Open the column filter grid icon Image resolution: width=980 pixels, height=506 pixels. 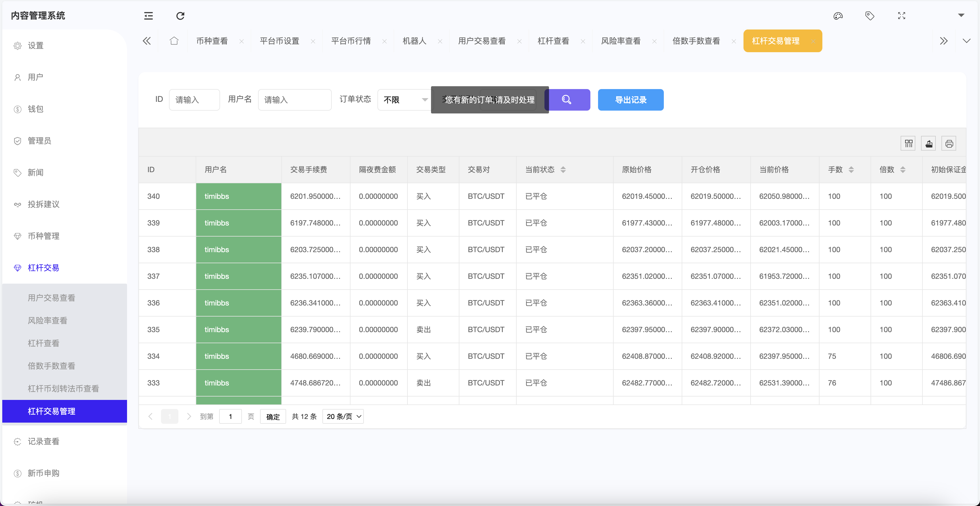click(x=909, y=144)
